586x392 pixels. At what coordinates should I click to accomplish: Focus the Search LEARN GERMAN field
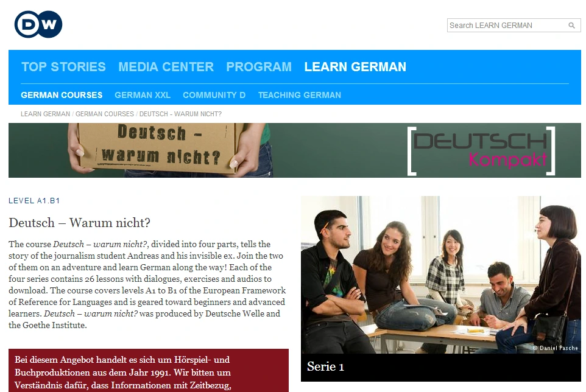[x=514, y=26]
